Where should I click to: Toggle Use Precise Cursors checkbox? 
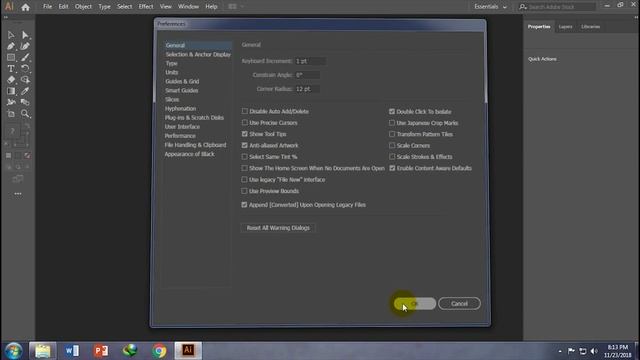point(244,122)
